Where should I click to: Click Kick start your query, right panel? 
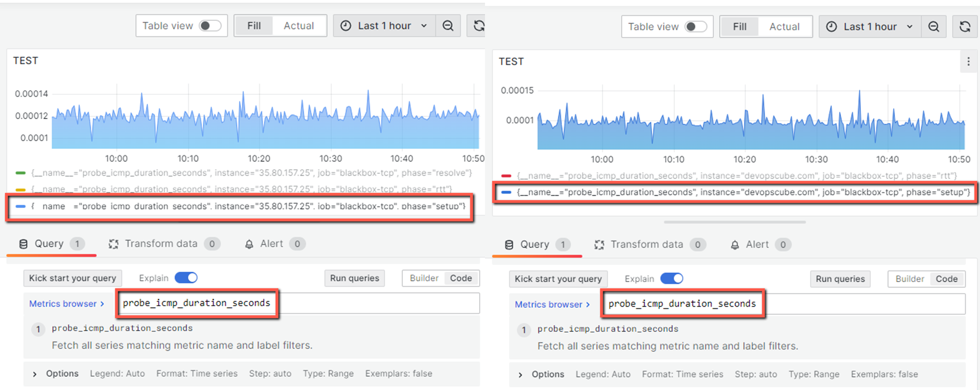click(558, 279)
